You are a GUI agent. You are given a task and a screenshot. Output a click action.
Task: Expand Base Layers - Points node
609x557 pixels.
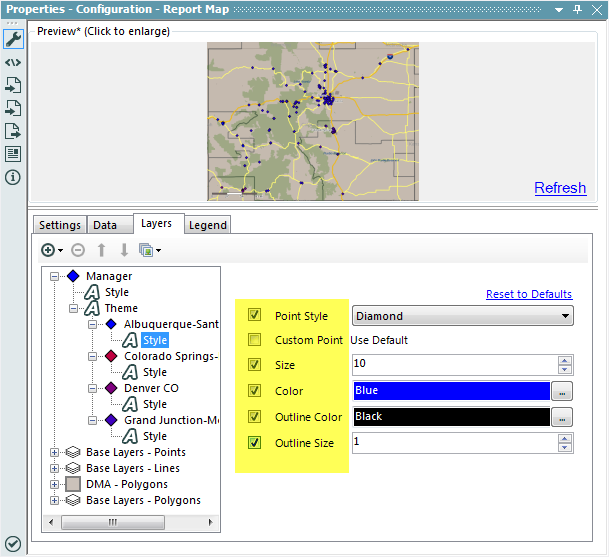[x=54, y=453]
